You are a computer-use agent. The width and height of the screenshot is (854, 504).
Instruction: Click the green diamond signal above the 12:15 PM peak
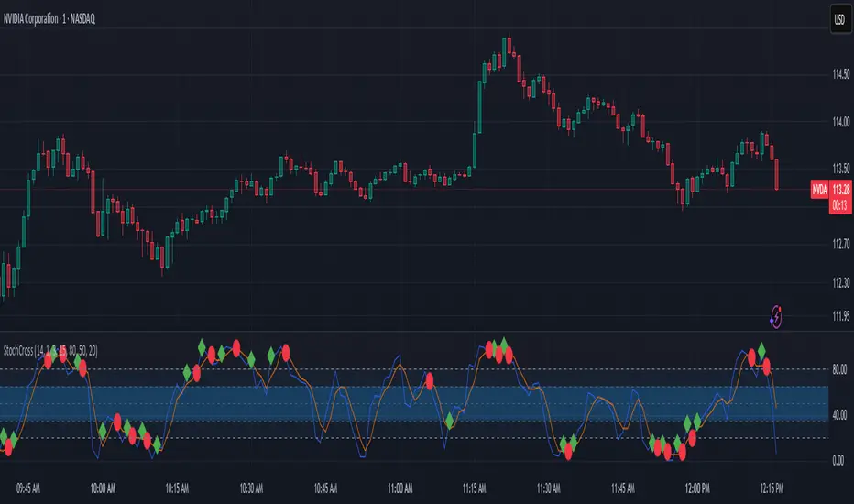tap(761, 350)
